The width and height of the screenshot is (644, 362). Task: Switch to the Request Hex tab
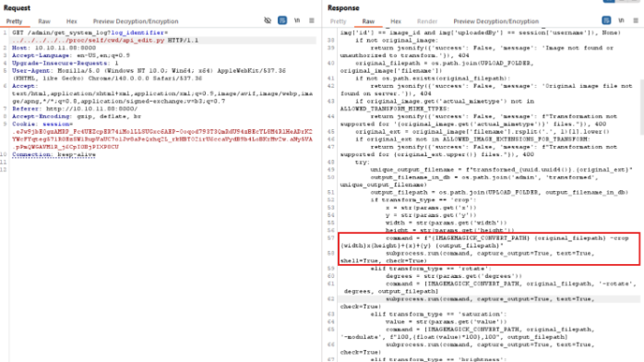pos(72,21)
